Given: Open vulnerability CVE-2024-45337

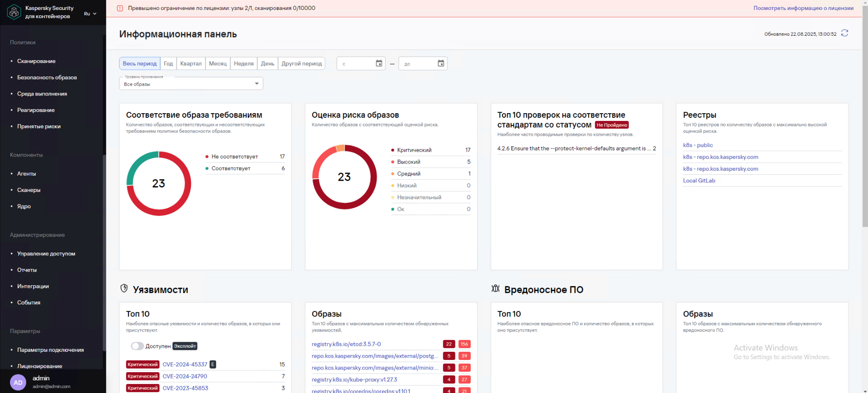Looking at the screenshot, I should click(185, 364).
